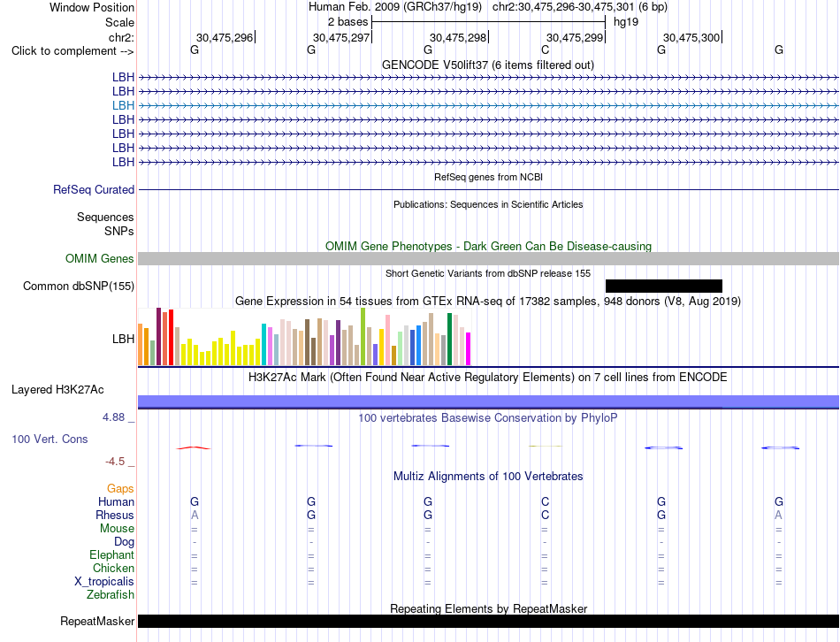Click position label 30,475,300 on ruler
The height and width of the screenshot is (642, 840).
691,37
